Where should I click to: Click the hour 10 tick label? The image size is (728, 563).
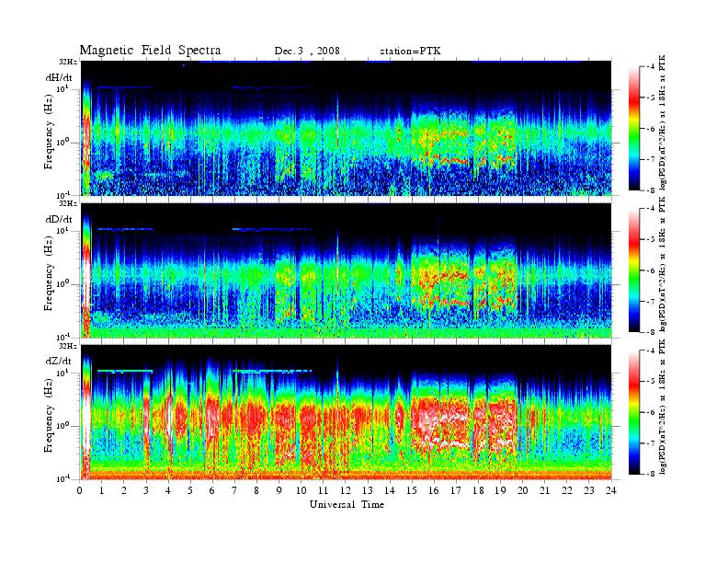(x=301, y=490)
